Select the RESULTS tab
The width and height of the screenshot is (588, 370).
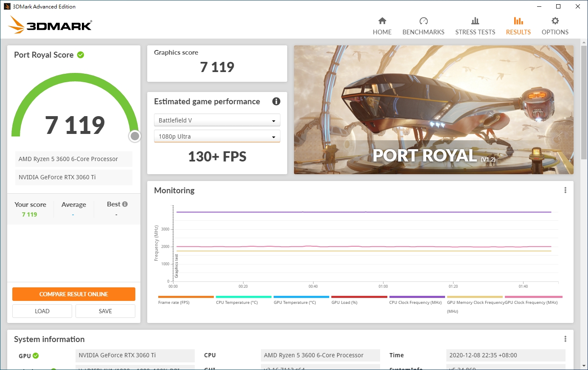pos(518,26)
